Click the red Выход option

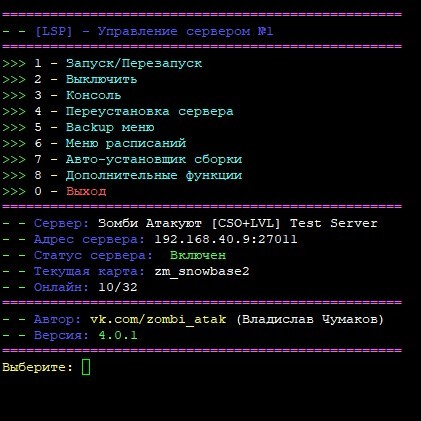pos(86,191)
